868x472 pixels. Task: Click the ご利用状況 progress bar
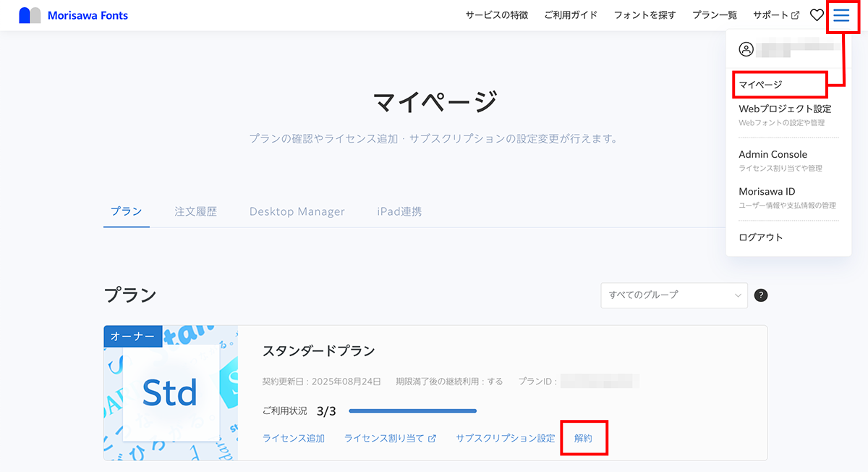coord(413,411)
